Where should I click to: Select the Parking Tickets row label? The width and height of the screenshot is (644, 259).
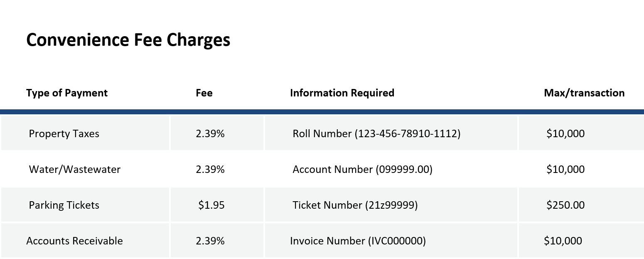pos(64,205)
